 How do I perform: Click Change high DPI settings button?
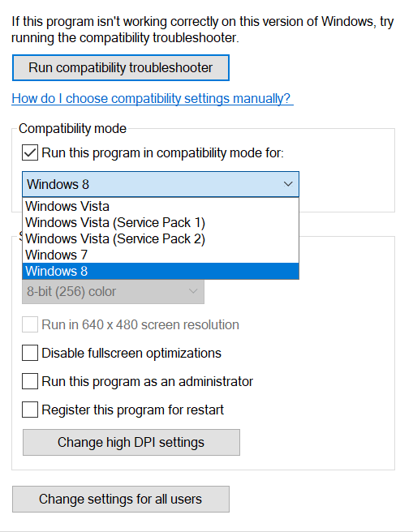(x=131, y=443)
